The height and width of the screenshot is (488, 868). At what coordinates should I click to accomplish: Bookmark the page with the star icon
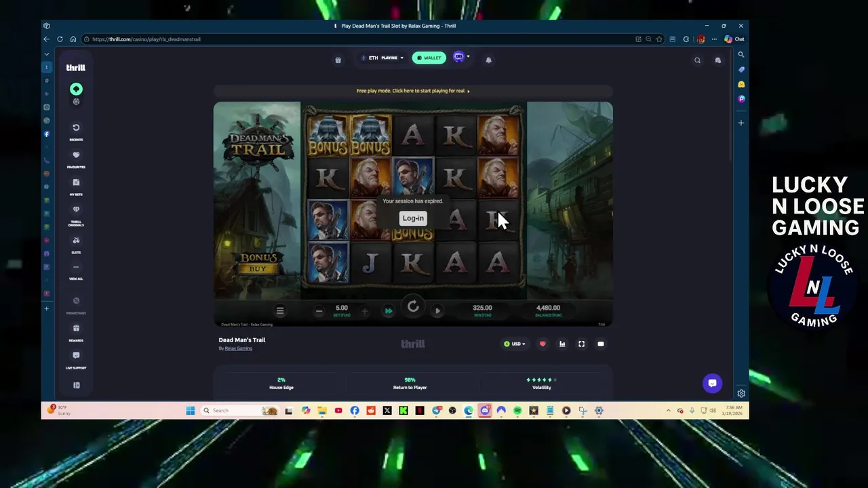(659, 39)
